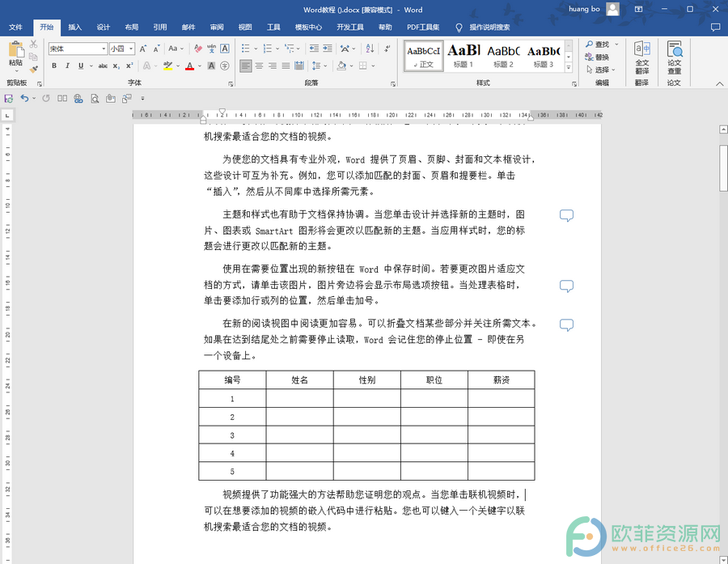
Task: Open the comment beside the 在新的阅读视图 paragraph
Action: click(x=566, y=325)
